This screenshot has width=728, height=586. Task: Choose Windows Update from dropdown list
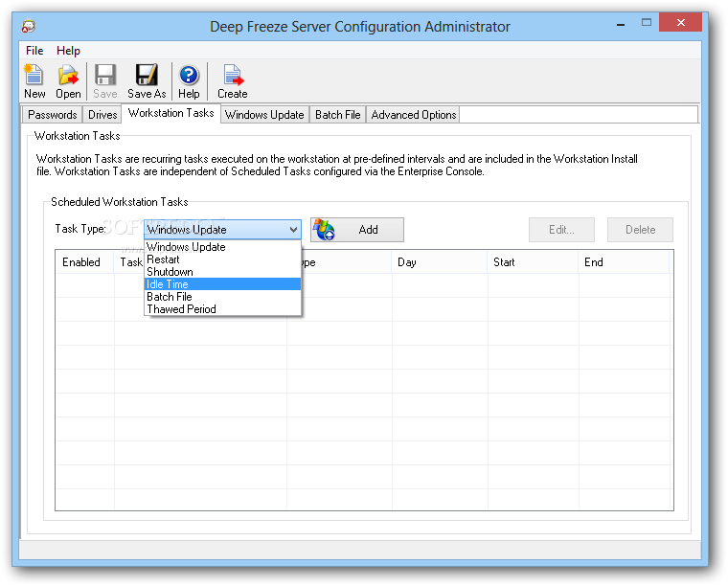click(222, 247)
